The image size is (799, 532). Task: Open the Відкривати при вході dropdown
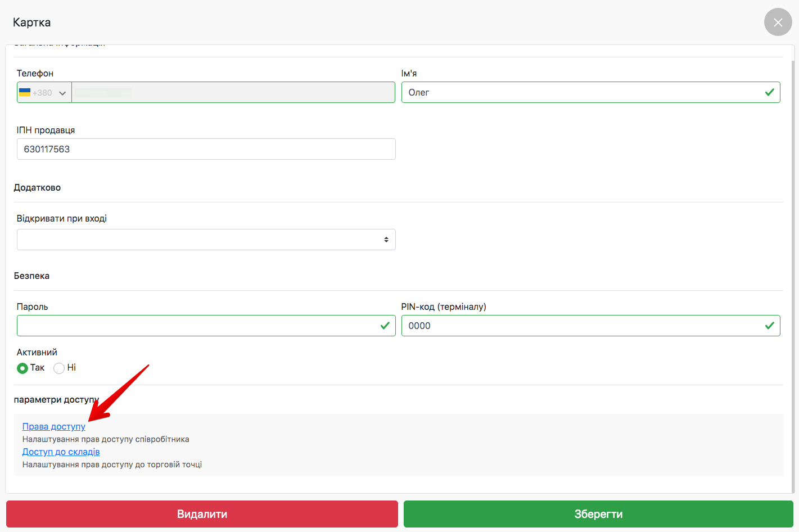[206, 240]
